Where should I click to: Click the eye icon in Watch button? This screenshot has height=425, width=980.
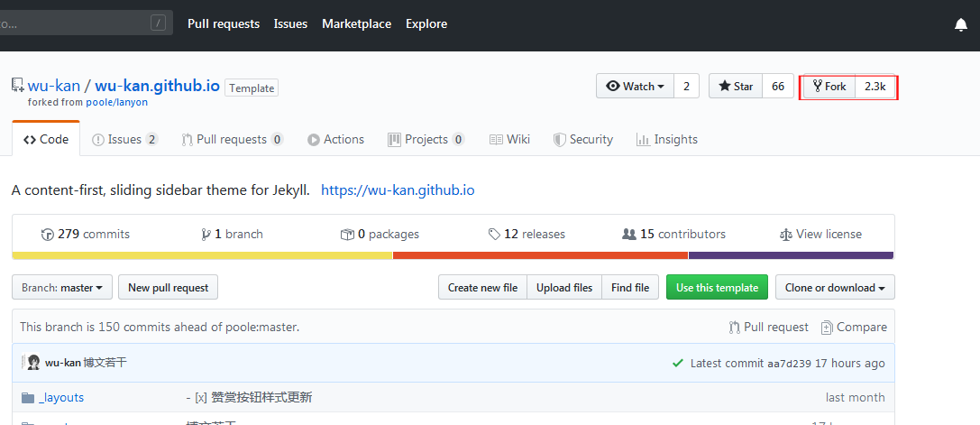click(613, 87)
